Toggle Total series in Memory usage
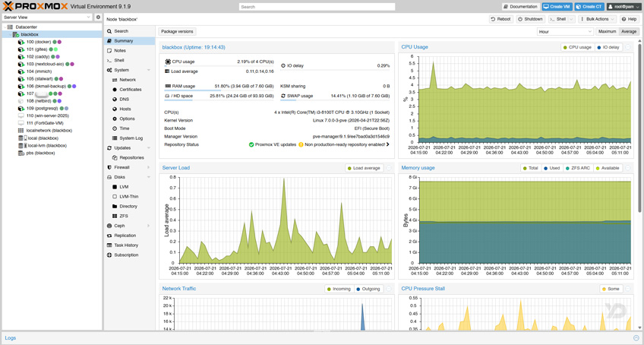Viewport: 644px width, 345px height. coord(531,168)
